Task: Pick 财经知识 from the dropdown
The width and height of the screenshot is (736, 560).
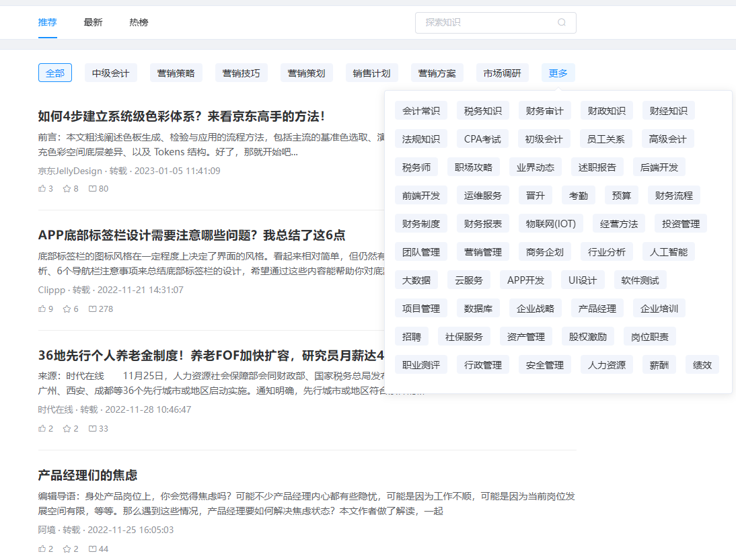Action: click(x=669, y=111)
